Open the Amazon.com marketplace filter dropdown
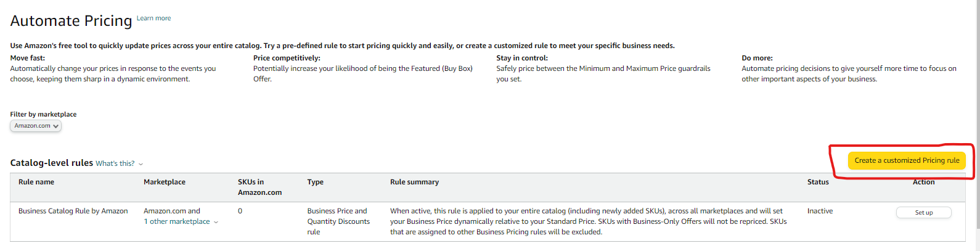980x251 pixels. point(36,126)
